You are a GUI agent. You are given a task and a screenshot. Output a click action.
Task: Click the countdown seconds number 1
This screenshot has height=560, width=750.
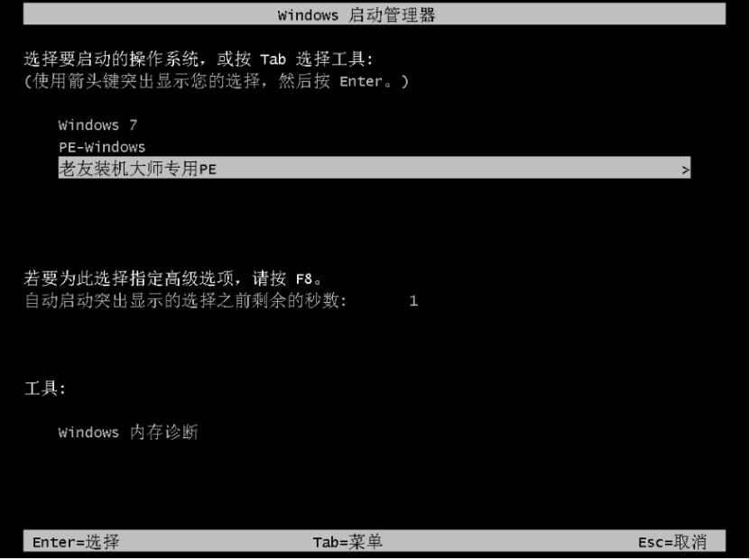click(x=413, y=301)
